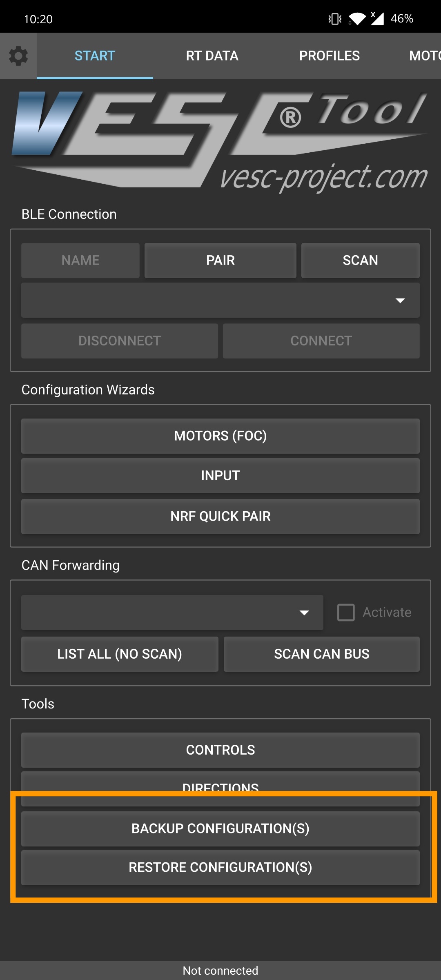Open the CAN Forwarding device dropdown
The image size is (441, 980).
tap(172, 612)
